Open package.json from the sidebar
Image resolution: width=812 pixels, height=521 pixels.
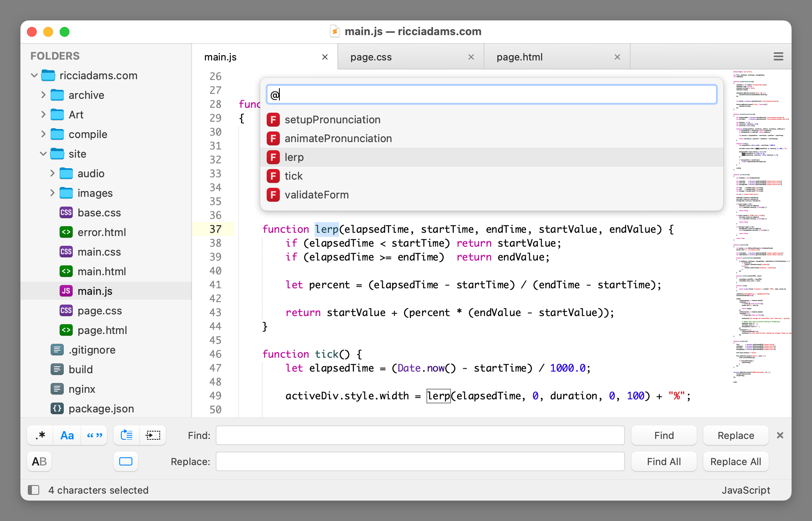click(101, 409)
